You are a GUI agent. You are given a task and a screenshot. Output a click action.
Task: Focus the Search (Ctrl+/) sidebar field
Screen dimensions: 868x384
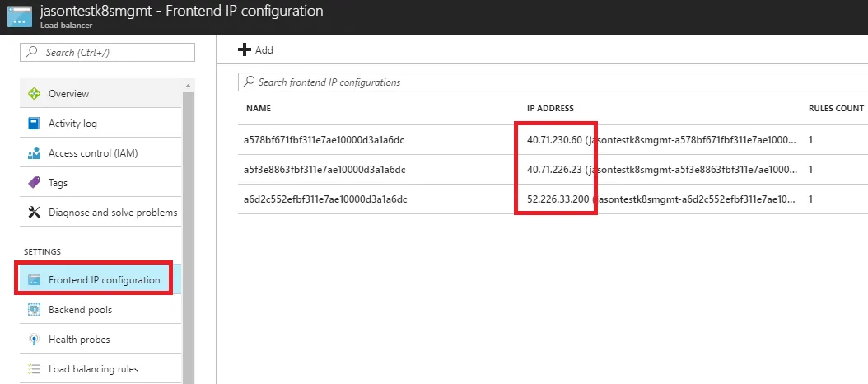point(107,52)
